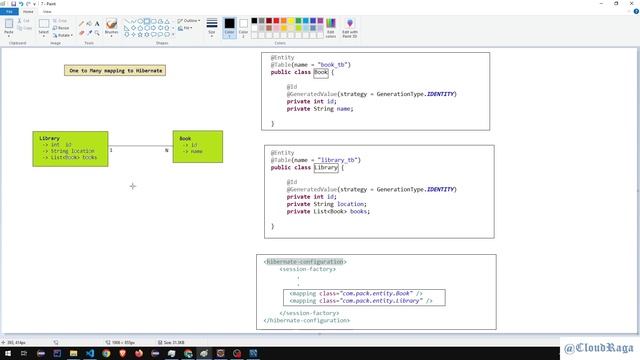640x360 pixels.
Task: Click the Cut scissors icon
Action: (x=19, y=20)
